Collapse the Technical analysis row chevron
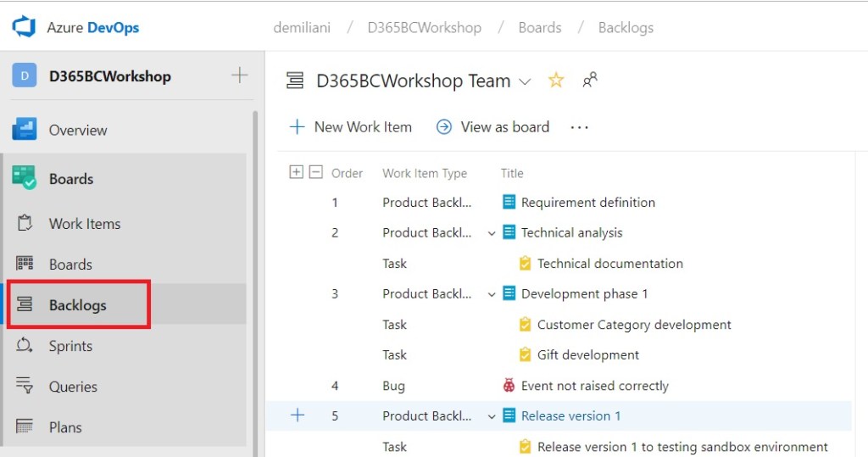Image resolution: width=868 pixels, height=457 pixels. 491,233
